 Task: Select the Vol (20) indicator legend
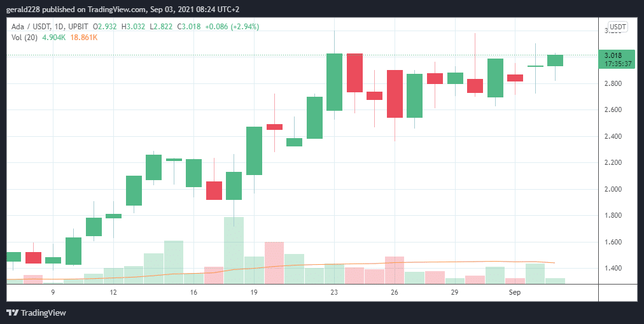click(25, 38)
